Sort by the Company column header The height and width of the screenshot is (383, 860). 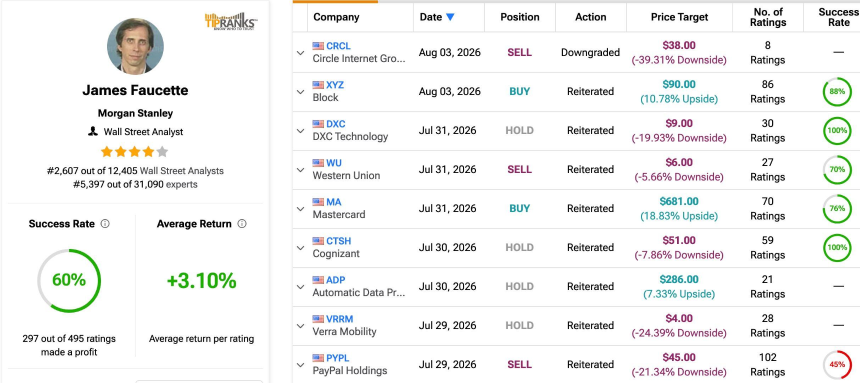tap(336, 17)
